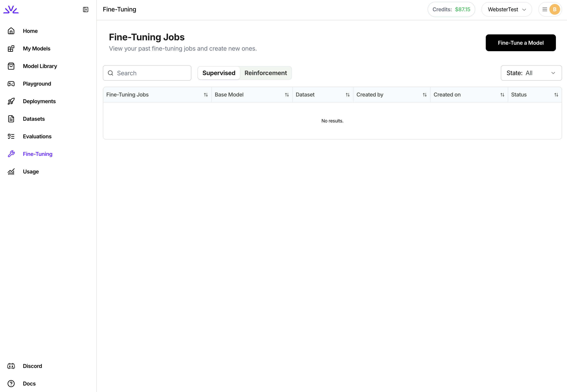567x392 pixels.
Task: Click the Deployments rocket icon
Action: [11, 101]
